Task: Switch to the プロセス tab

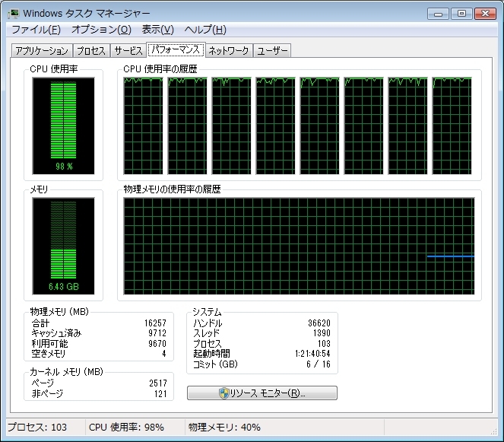Action: [x=91, y=51]
